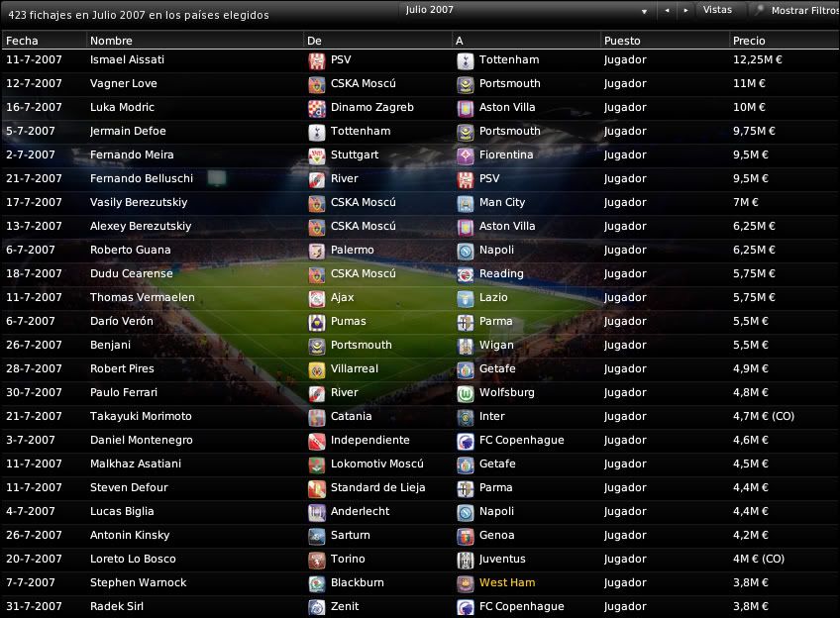Click the Fiorentina club badge
The height and width of the screenshot is (618, 840).
click(x=465, y=155)
